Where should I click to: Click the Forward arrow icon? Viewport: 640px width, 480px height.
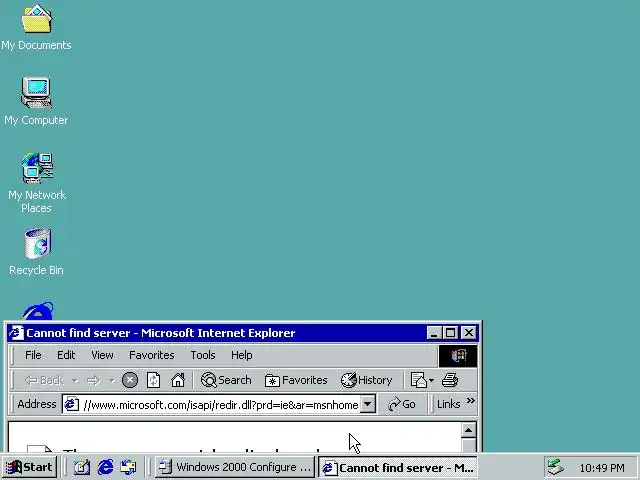coord(93,381)
